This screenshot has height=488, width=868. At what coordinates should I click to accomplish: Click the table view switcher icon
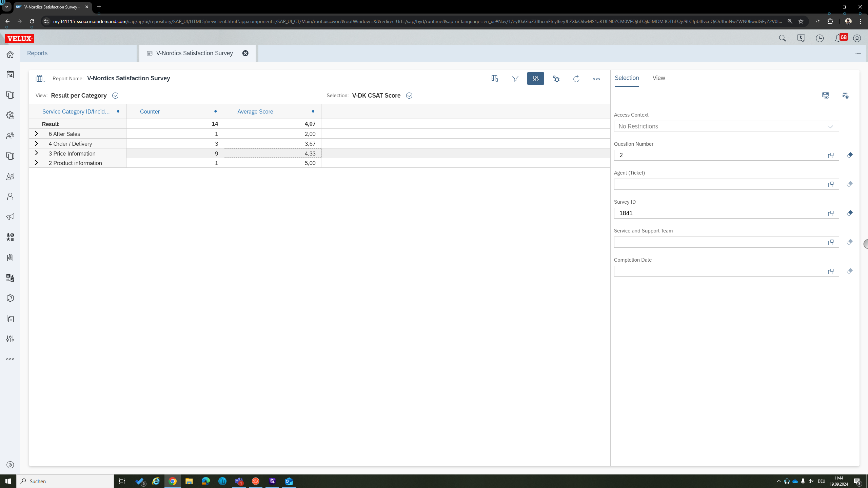click(40, 79)
